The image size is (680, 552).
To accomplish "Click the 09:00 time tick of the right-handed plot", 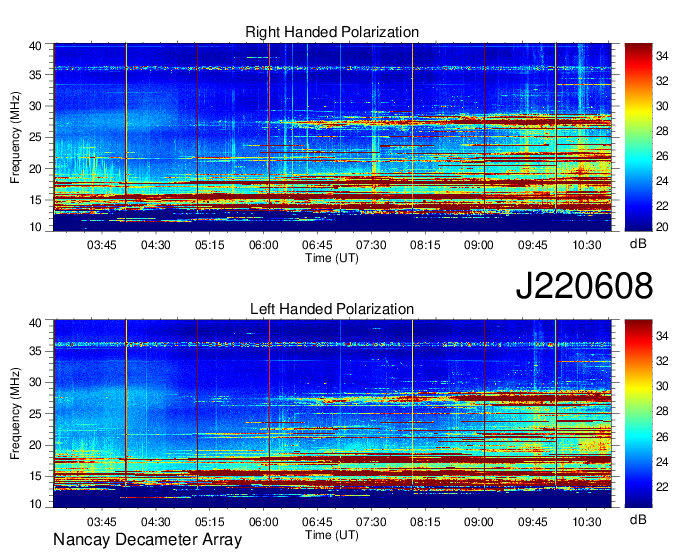I will click(x=479, y=245).
